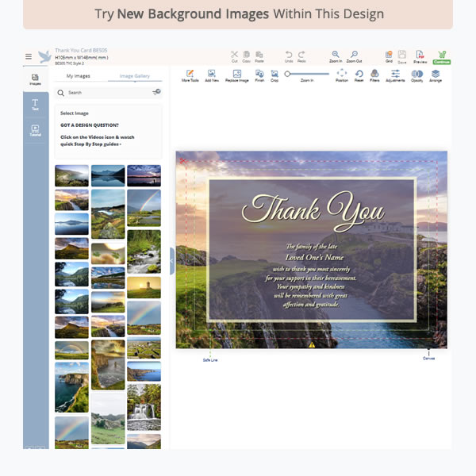
Task: Switch to the My Images tab
Action: tap(78, 76)
